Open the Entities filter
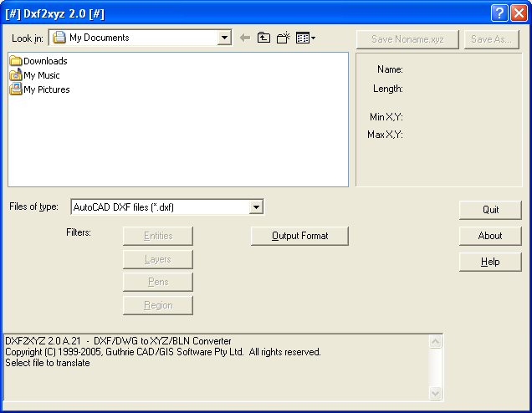Screen dimensions: 532x413 (158, 236)
